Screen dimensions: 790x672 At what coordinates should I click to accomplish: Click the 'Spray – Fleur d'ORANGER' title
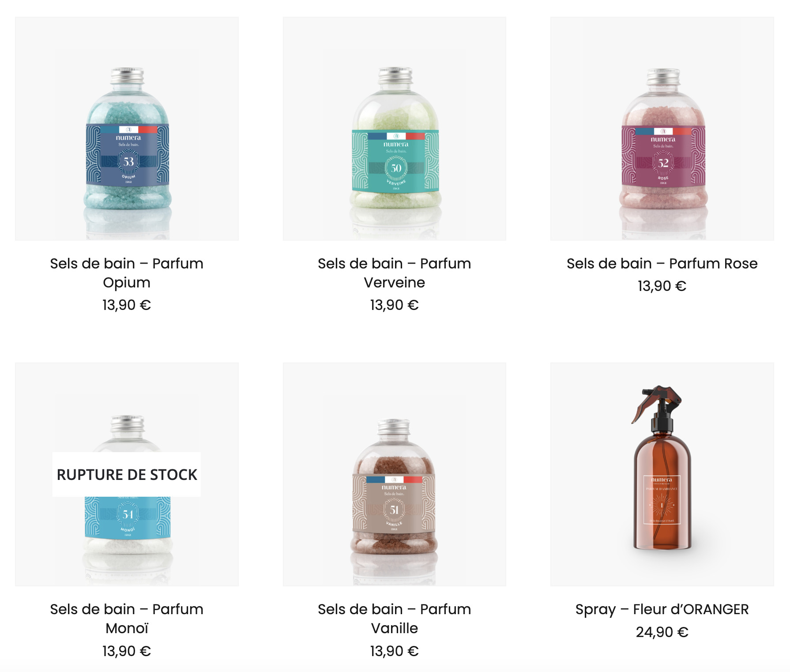(x=662, y=609)
